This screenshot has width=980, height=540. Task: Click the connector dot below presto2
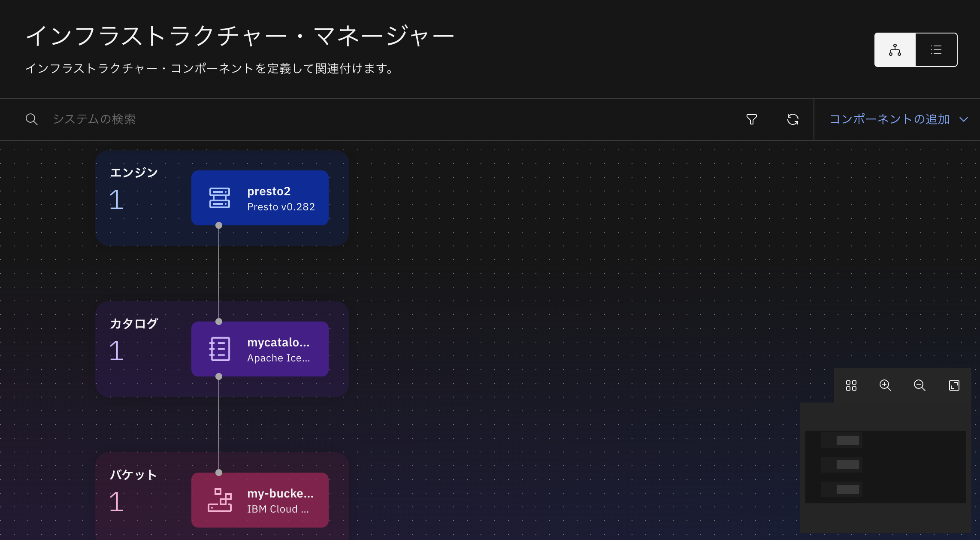[219, 225]
